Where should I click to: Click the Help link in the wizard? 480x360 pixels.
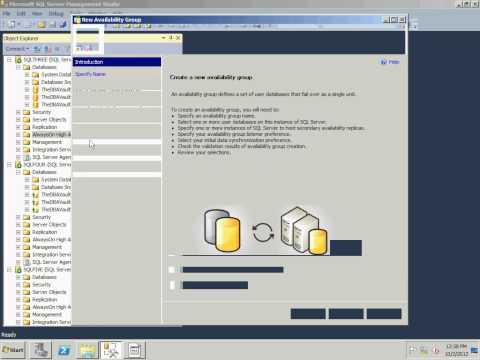click(390, 62)
